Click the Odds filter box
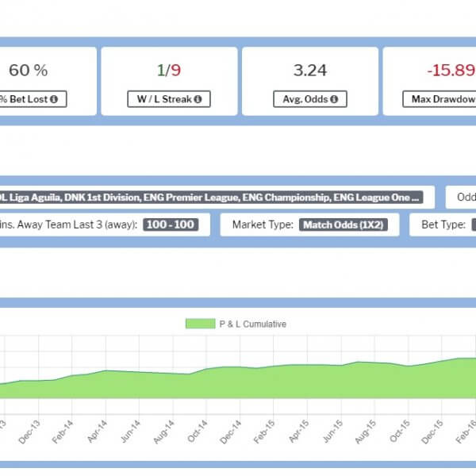The width and height of the screenshot is (476, 476). click(x=464, y=197)
